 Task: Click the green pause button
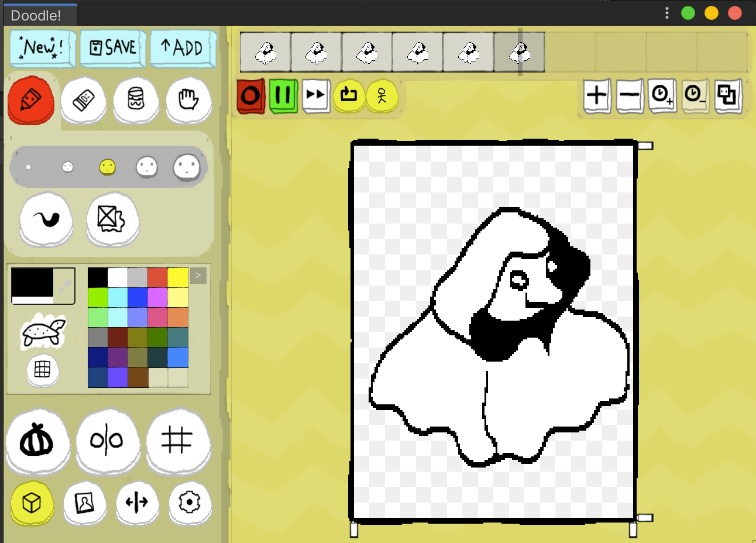(x=283, y=95)
